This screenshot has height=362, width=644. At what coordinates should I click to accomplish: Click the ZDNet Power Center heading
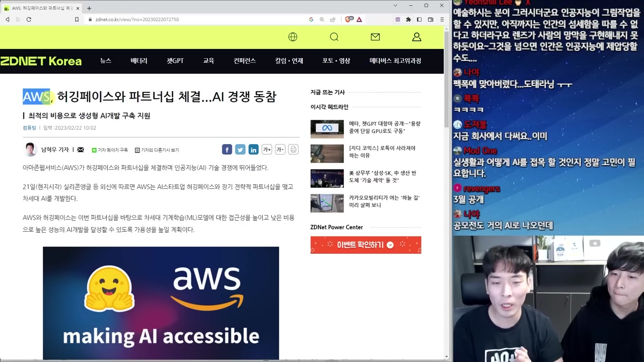[336, 227]
